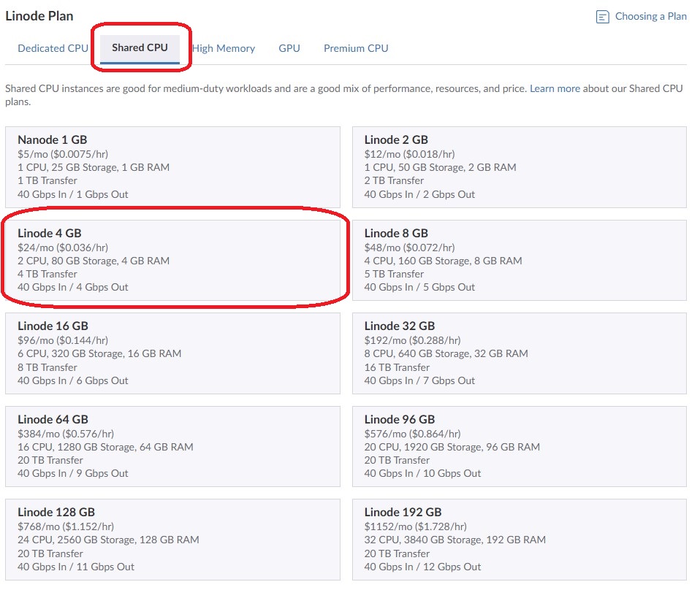Pick the Linode 8 GB plan card

520,260
